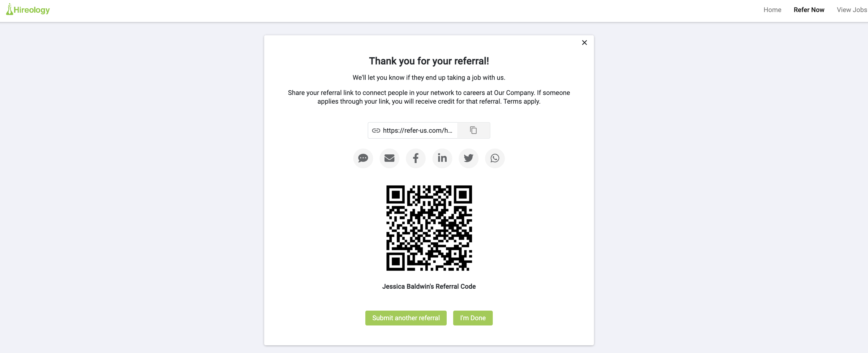Click the chain link icon in URL field
This screenshot has height=353, width=868.
tap(376, 131)
